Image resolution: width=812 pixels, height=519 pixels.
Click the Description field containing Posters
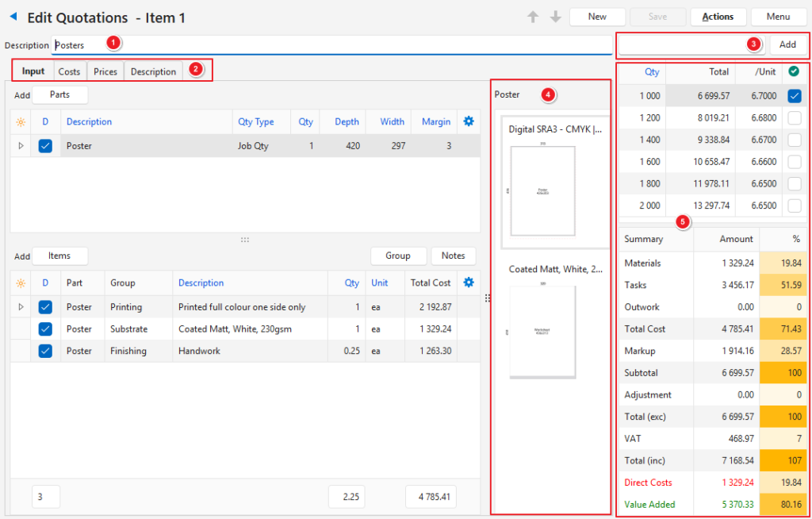tap(333, 45)
